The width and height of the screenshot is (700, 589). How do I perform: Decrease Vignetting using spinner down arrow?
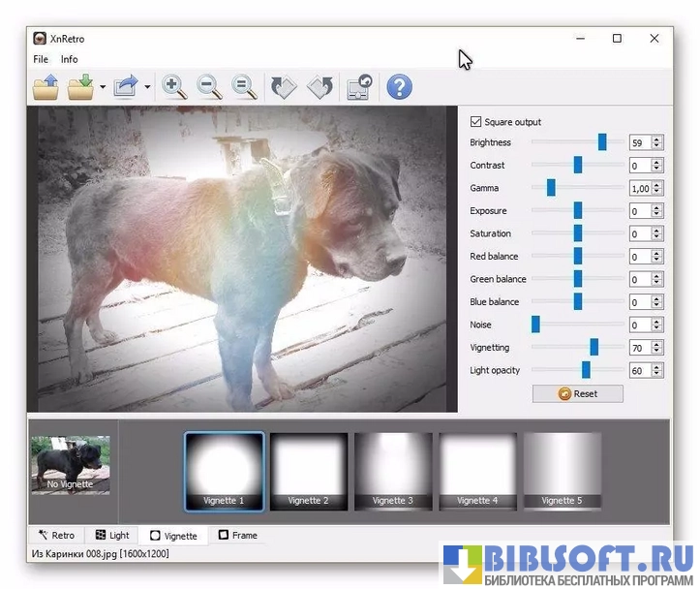pyautogui.click(x=656, y=351)
